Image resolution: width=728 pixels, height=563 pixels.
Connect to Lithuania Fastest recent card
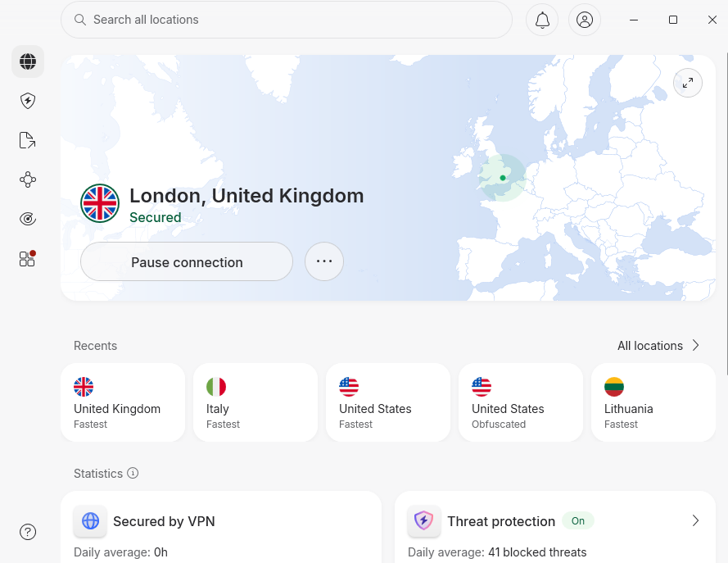point(653,402)
